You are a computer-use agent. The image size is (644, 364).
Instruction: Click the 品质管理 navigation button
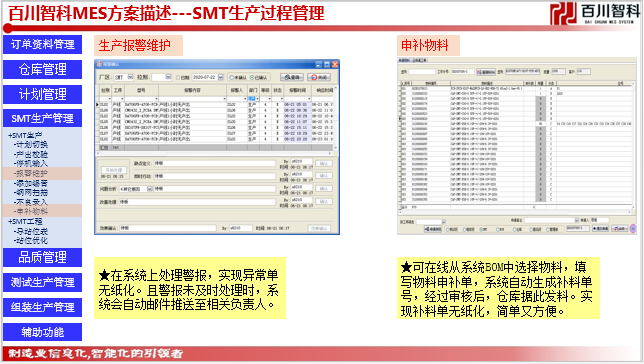pyautogui.click(x=42, y=257)
